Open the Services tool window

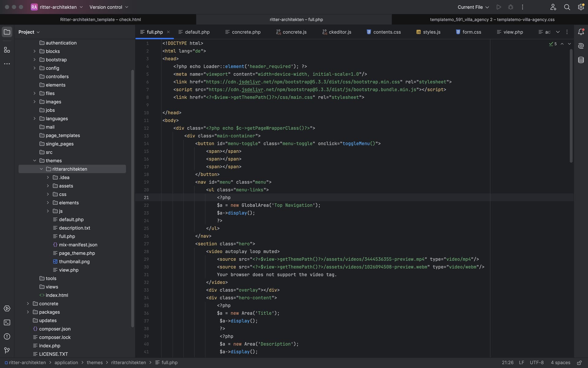click(7, 309)
